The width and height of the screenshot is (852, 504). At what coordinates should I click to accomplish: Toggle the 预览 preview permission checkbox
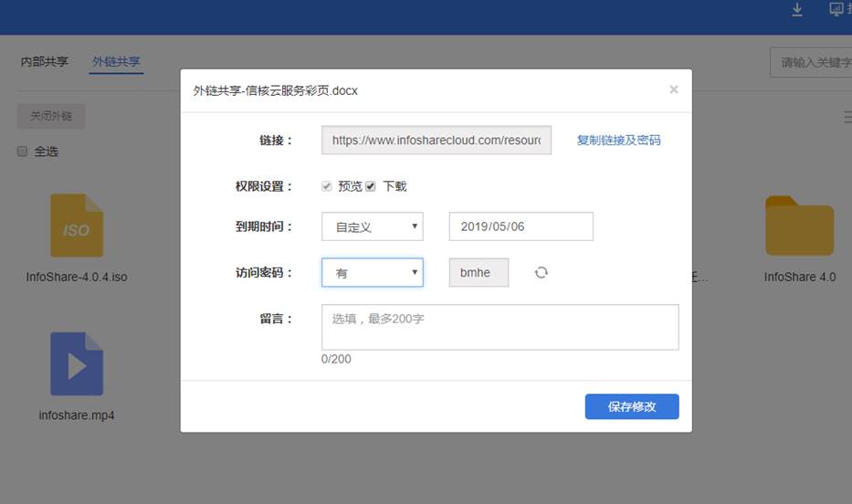tap(327, 186)
